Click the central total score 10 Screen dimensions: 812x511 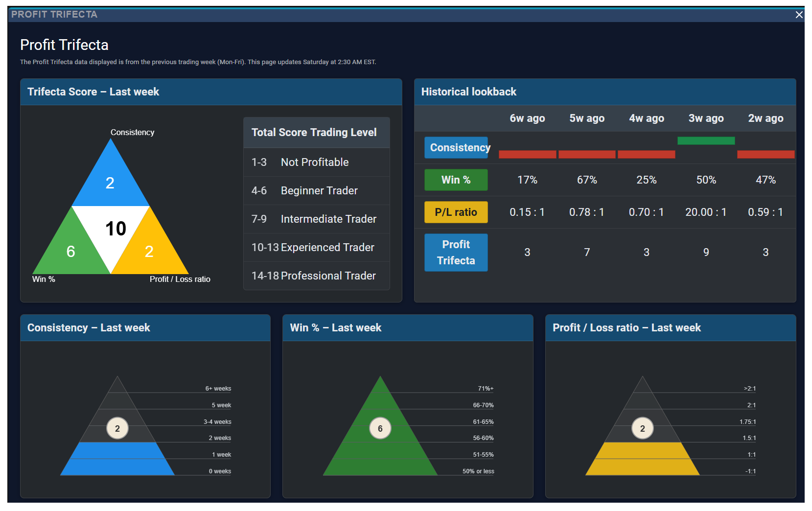(x=116, y=229)
